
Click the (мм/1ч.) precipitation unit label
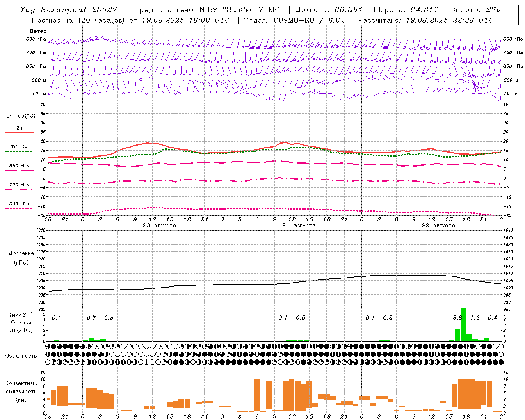click(x=21, y=330)
